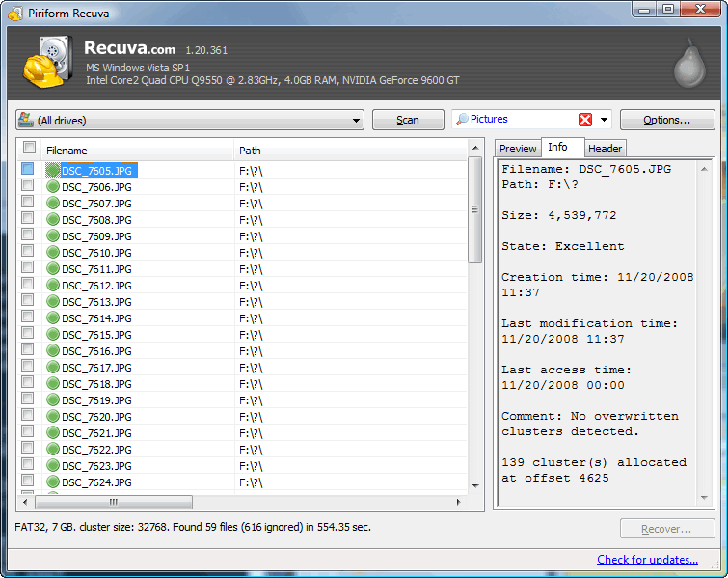Check the box for DSC_7611.JPG

click(27, 266)
